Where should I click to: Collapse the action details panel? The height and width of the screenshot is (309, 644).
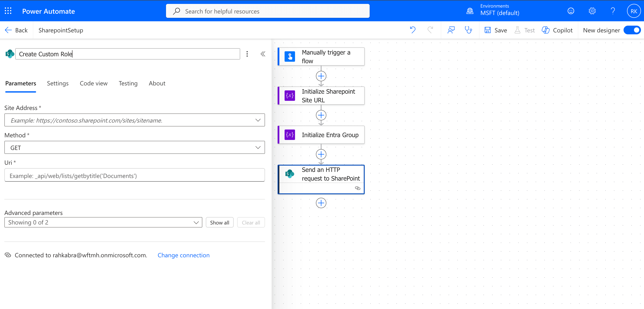click(263, 54)
